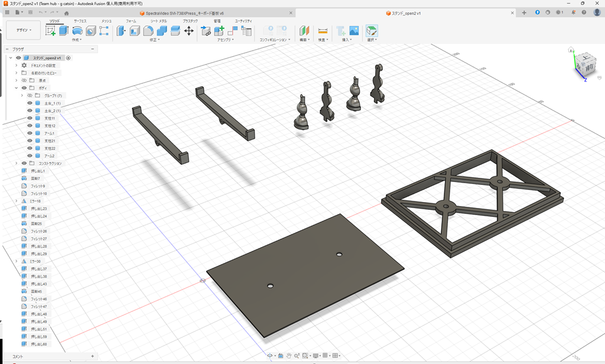
Task: Select the Orbit tool at the bottom
Action: [270, 355]
